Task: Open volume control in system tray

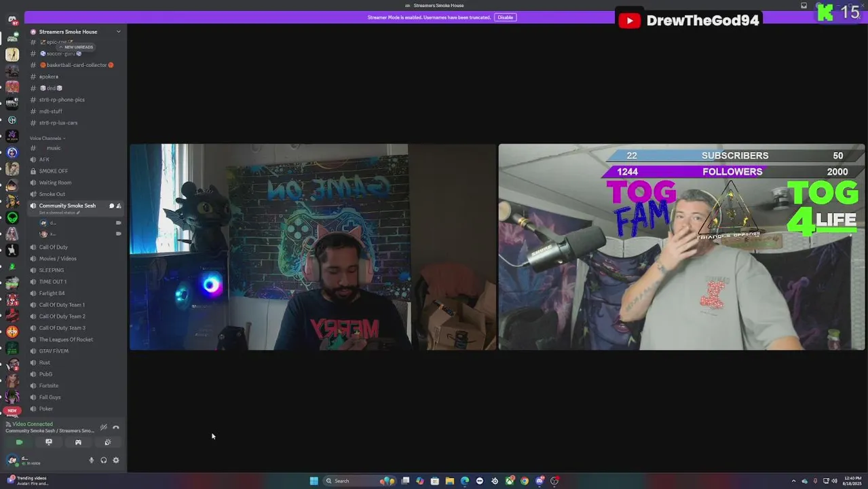Action: click(x=834, y=481)
